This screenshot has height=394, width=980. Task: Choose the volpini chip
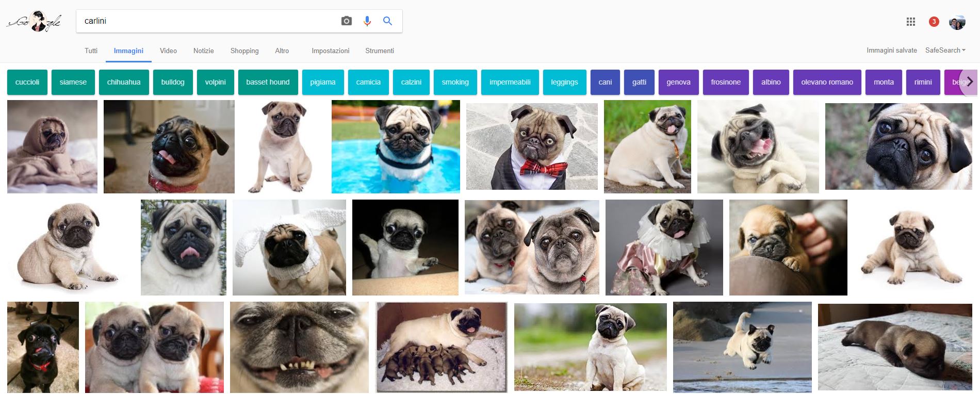[216, 82]
